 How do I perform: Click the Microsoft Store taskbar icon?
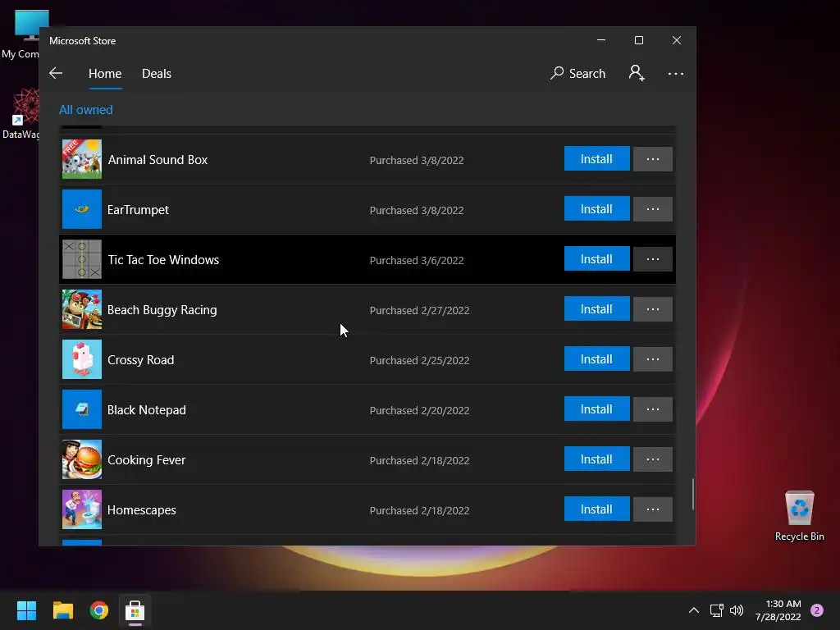click(135, 610)
